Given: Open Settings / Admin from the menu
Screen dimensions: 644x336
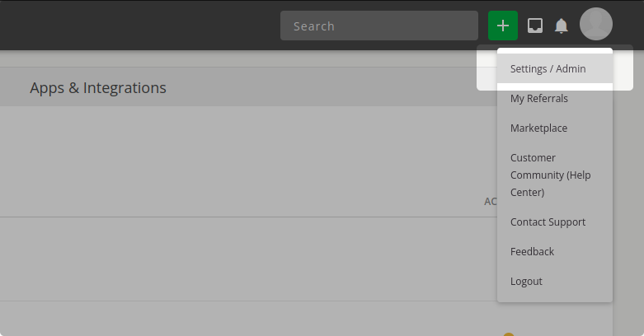Looking at the screenshot, I should point(548,69).
